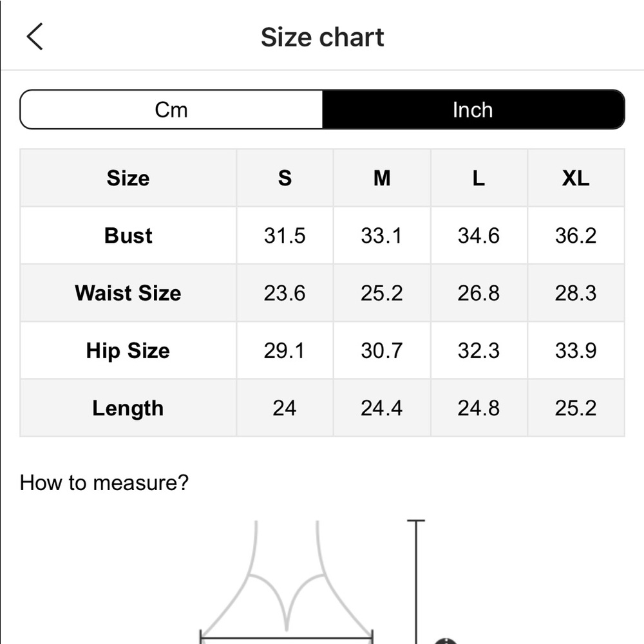Click the Length row label
This screenshot has width=644, height=644.
pos(128,408)
